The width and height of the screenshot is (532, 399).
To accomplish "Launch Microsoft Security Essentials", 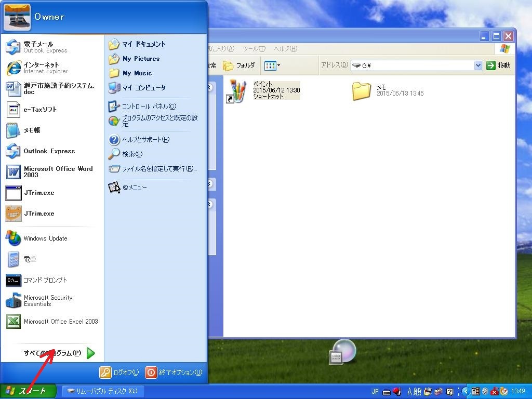I will pyautogui.click(x=52, y=301).
